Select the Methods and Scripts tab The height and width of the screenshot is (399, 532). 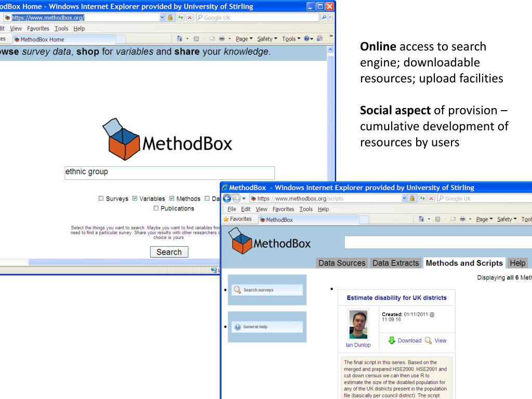coord(464,263)
